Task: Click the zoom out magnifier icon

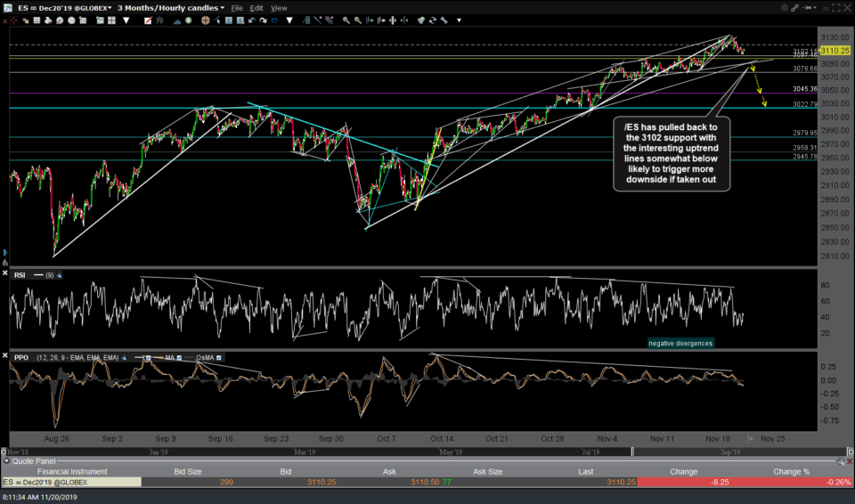Action: 358,20
